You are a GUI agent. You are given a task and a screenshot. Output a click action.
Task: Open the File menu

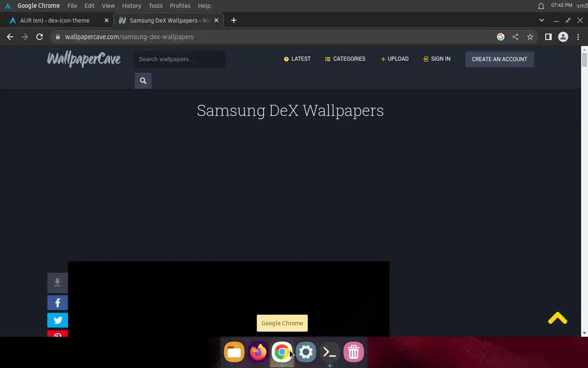(72, 6)
